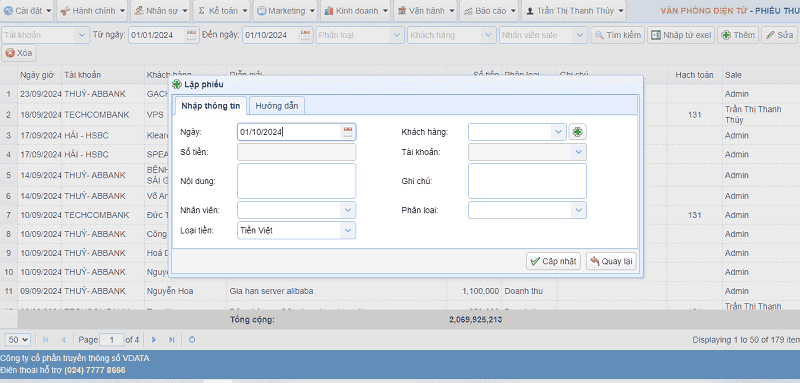Open the Kế toán menu
This screenshot has height=383, width=800.
pyautogui.click(x=221, y=10)
